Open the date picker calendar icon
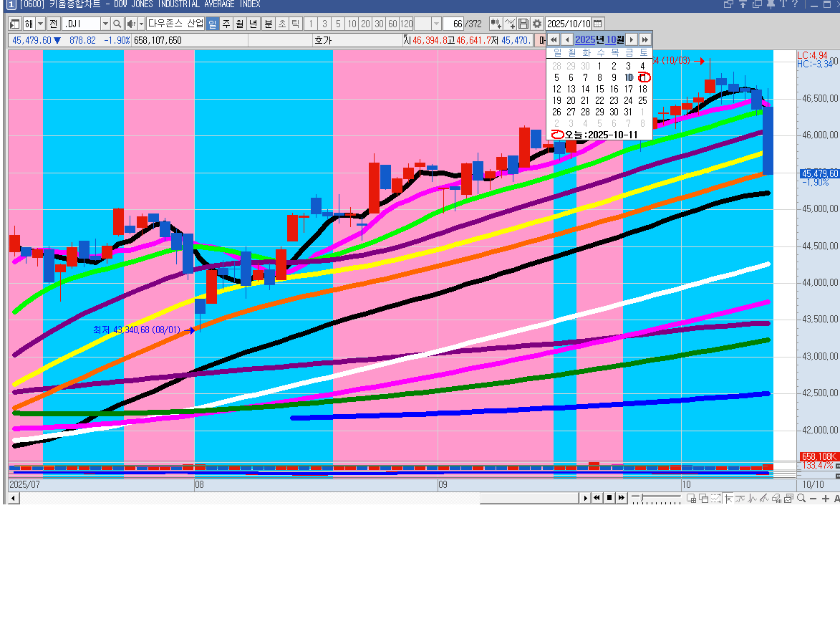This screenshot has height=619, width=840. pyautogui.click(x=598, y=24)
